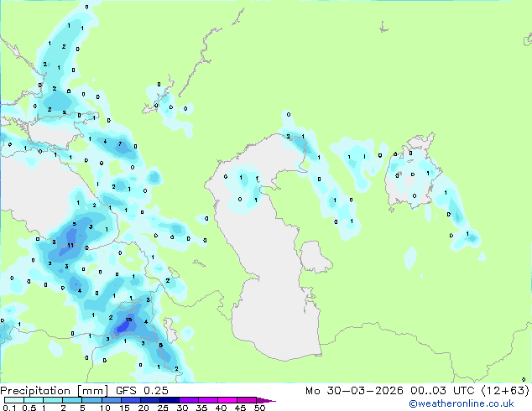The height and width of the screenshot is (411, 532).
Task: Click legend scale label '0.1'
Action: [10, 408]
